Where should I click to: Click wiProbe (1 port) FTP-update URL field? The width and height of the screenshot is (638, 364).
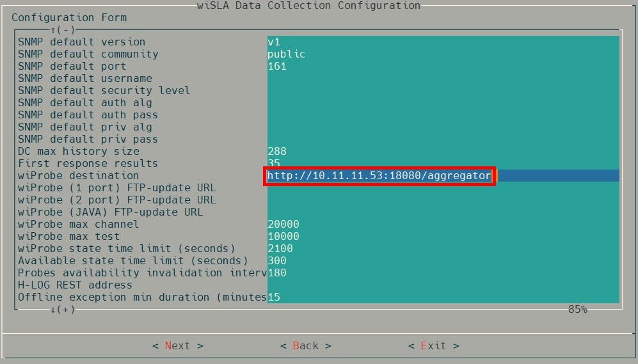pyautogui.click(x=443, y=188)
